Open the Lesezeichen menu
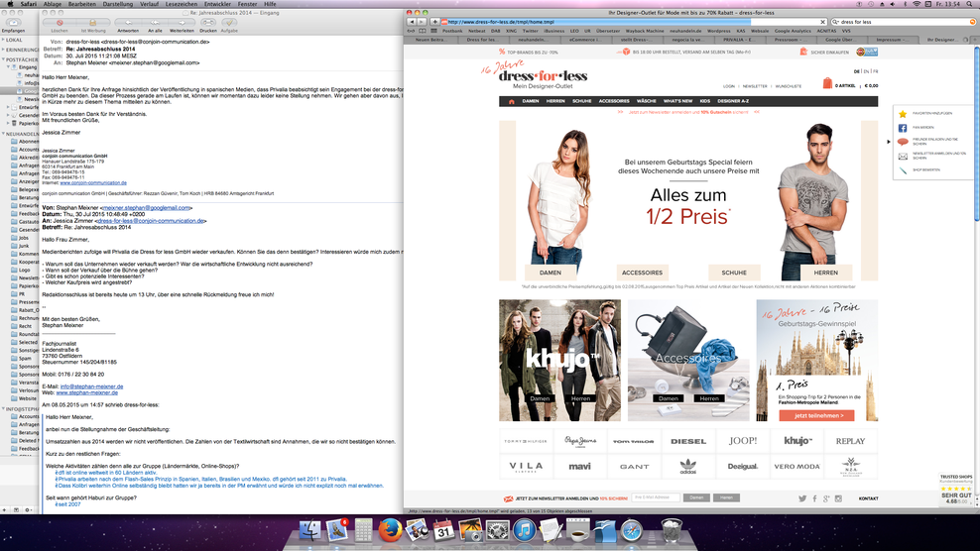Viewport: 980px width, 551px height. 182,4
